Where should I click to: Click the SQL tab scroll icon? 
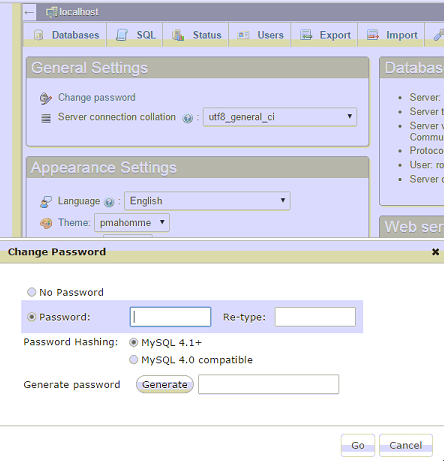[122, 35]
